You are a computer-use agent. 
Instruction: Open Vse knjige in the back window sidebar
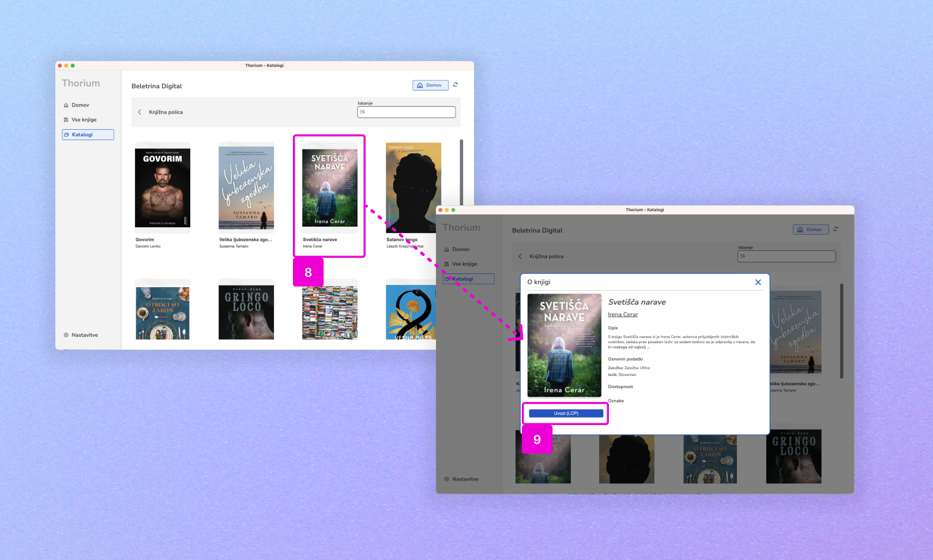[x=80, y=120]
